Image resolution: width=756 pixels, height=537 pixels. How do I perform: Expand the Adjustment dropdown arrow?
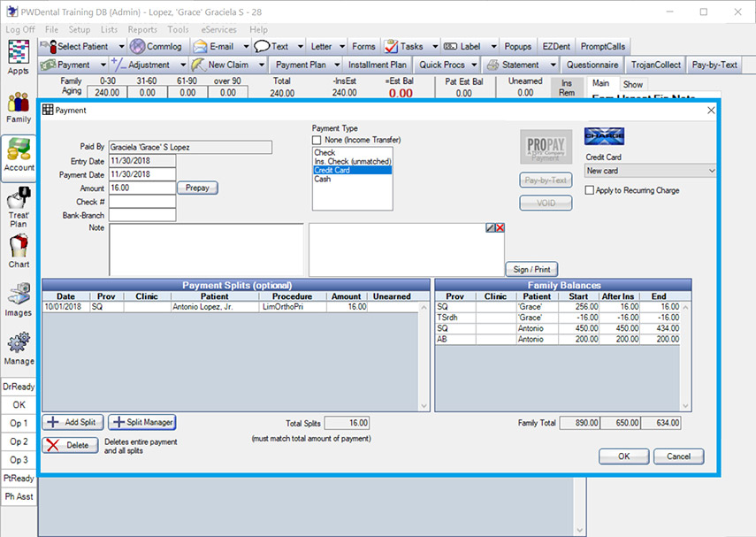183,65
